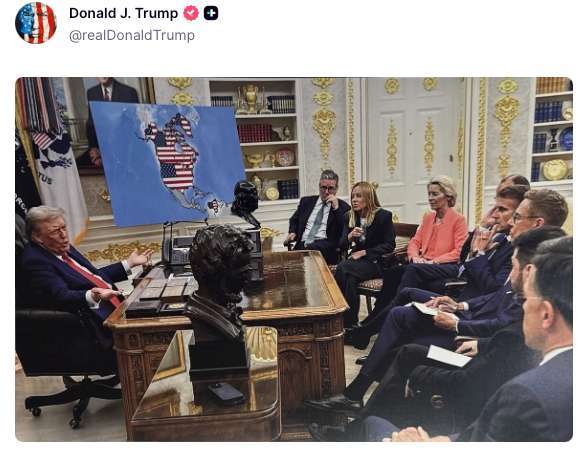Open the Donald J. Trump display name
Screen dimensions: 587x452
coord(124,13)
